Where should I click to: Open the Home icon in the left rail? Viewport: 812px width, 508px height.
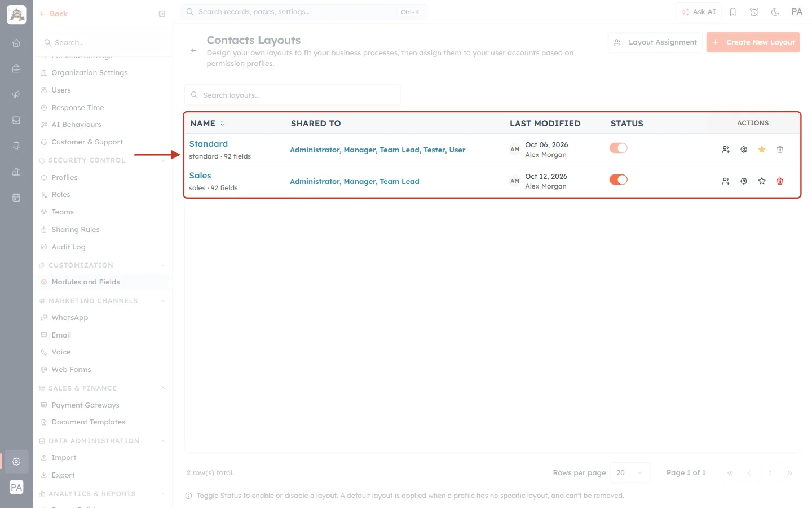[x=16, y=43]
